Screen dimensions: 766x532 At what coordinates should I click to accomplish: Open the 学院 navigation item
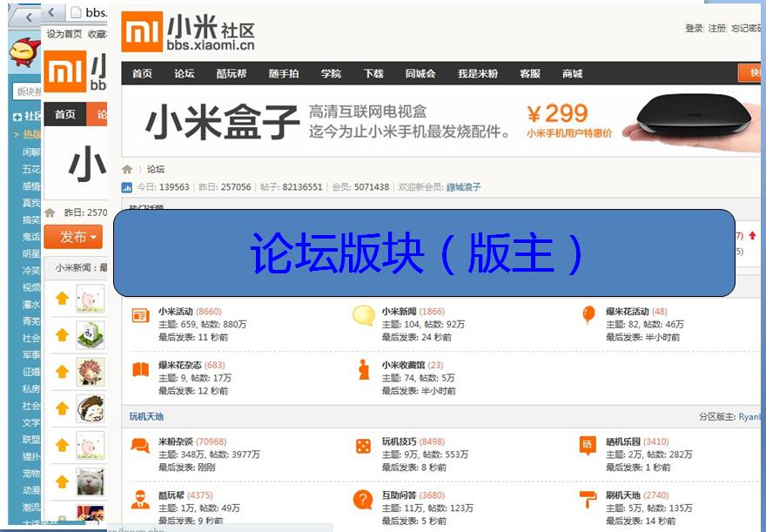331,74
